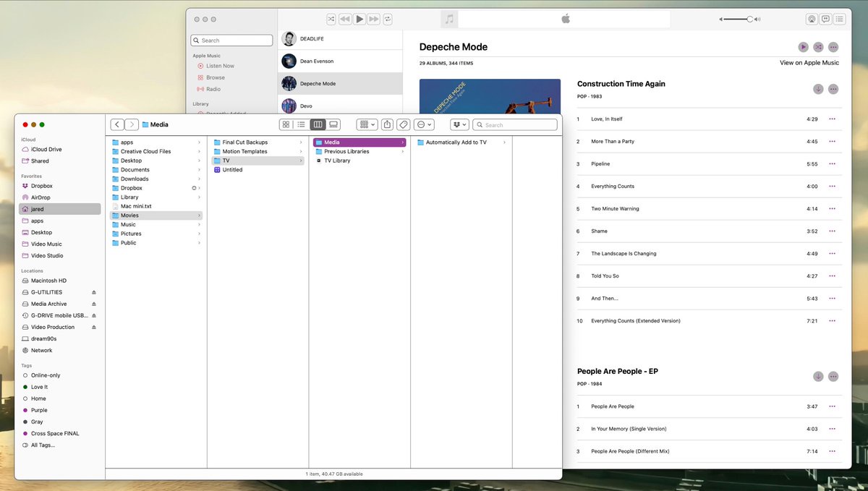Select the Love It tag in Finder
Viewport: 868px width, 491px height.
pos(59,387)
